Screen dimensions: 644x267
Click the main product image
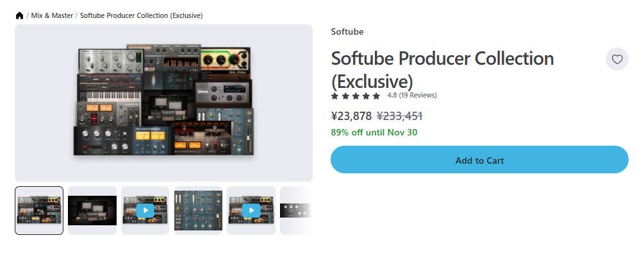(163, 103)
